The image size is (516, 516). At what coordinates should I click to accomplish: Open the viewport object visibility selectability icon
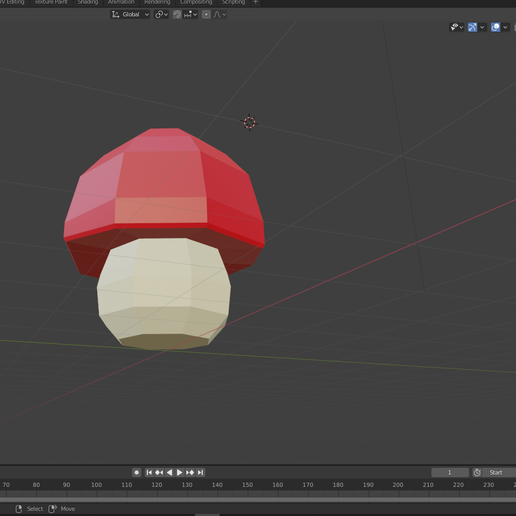coord(456,27)
